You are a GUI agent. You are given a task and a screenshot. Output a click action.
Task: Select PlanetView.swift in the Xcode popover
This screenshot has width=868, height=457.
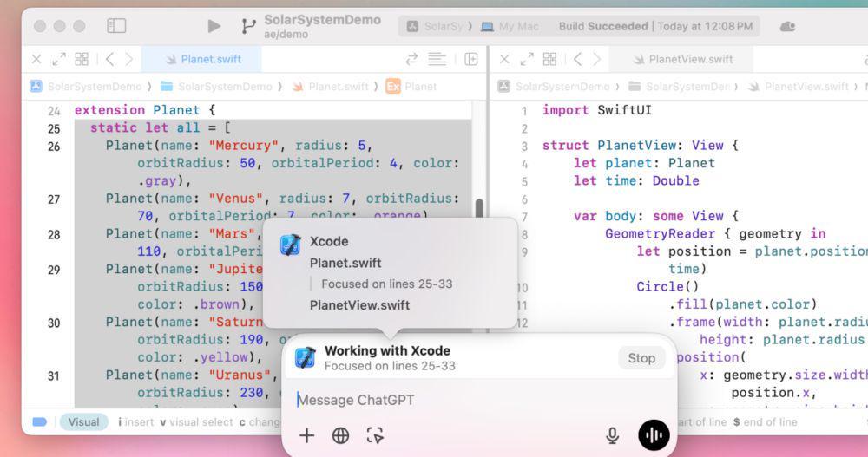[x=360, y=305]
